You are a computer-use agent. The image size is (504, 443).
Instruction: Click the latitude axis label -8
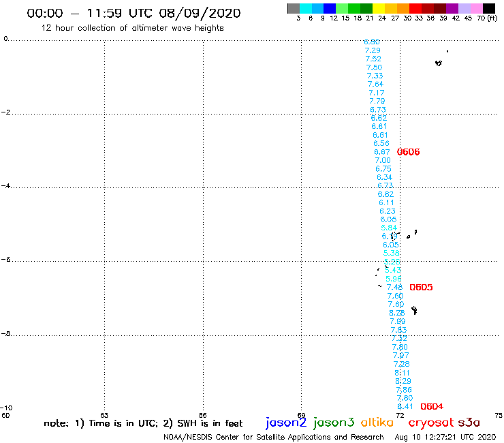coord(5,334)
